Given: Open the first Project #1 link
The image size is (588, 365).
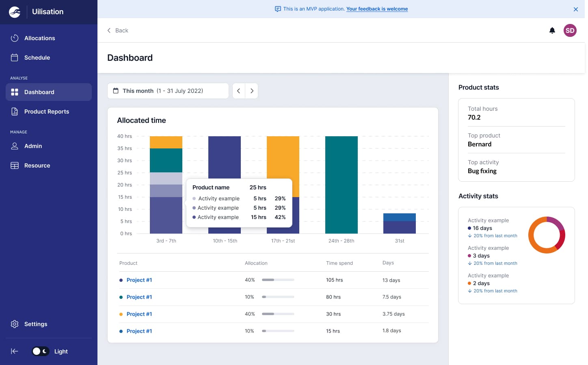Looking at the screenshot, I should coord(139,280).
